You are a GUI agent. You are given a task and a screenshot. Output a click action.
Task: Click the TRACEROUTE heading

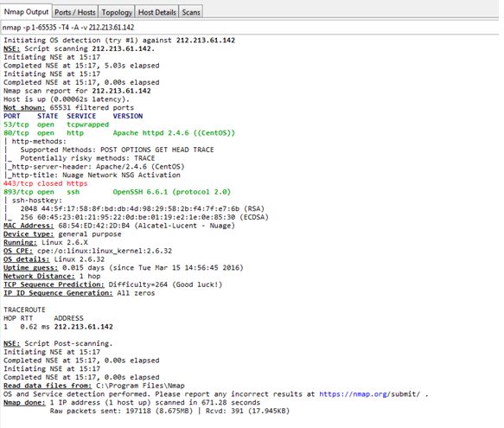coord(24,310)
